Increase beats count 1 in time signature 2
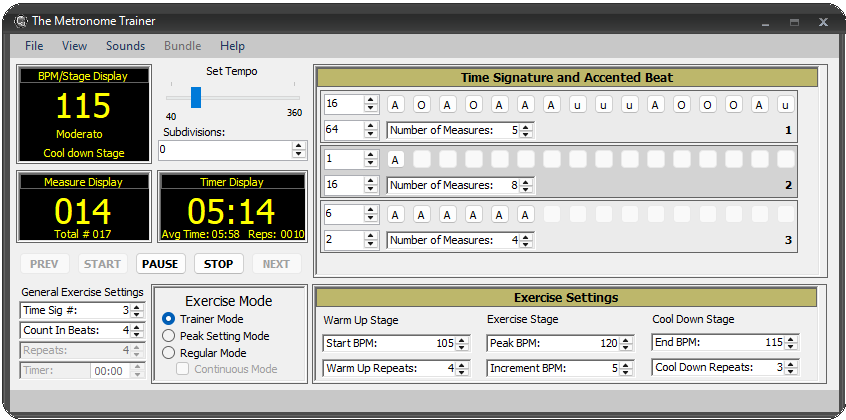Image resolution: width=846 pixels, height=420 pixels. point(370,155)
